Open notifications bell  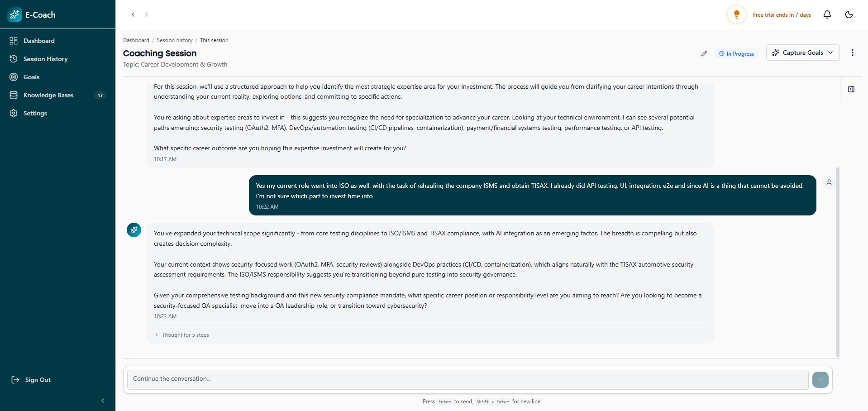827,14
